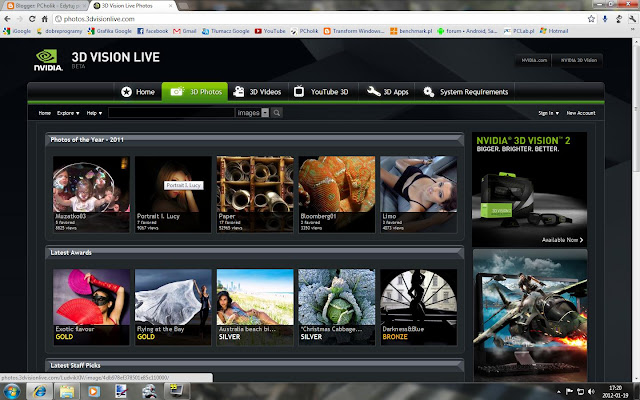Open the forum Android bookmark
The width and height of the screenshot is (640, 400).
[467, 31]
